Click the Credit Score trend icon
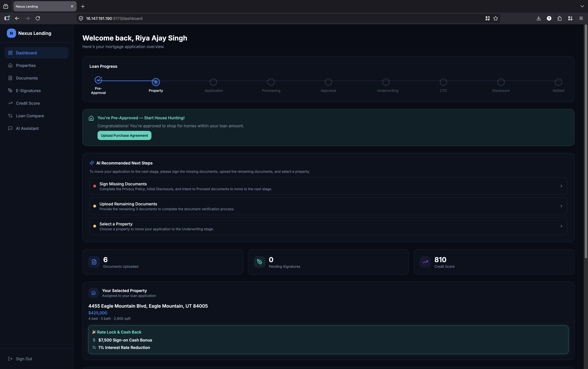588x369 pixels. (425, 262)
